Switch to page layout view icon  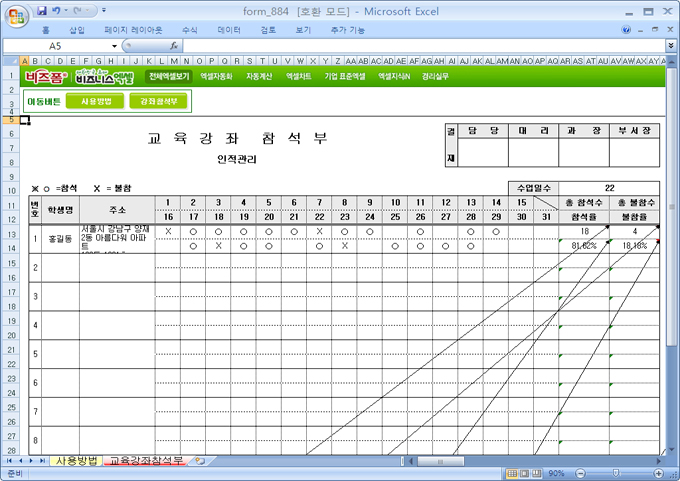tap(525, 473)
